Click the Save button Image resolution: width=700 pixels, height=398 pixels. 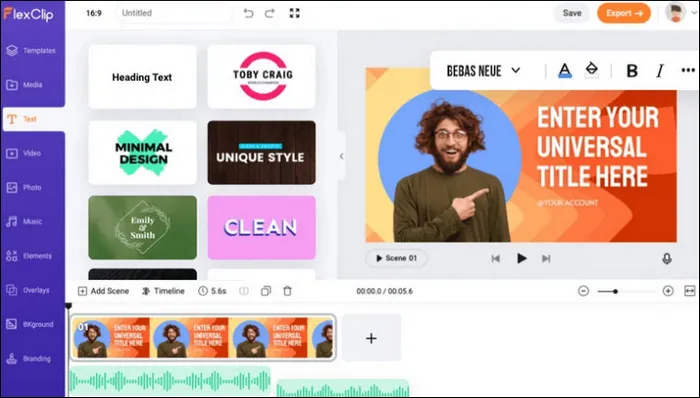tap(572, 13)
